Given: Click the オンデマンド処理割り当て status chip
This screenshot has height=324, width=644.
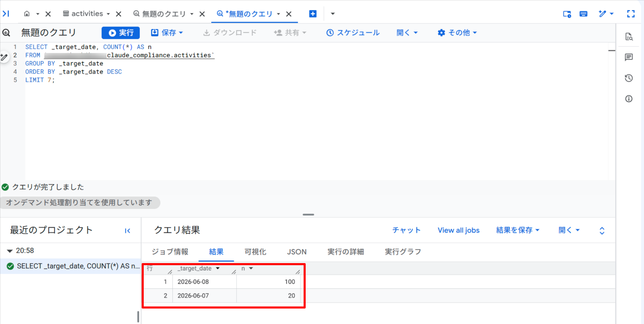Looking at the screenshot, I should pyautogui.click(x=79, y=203).
